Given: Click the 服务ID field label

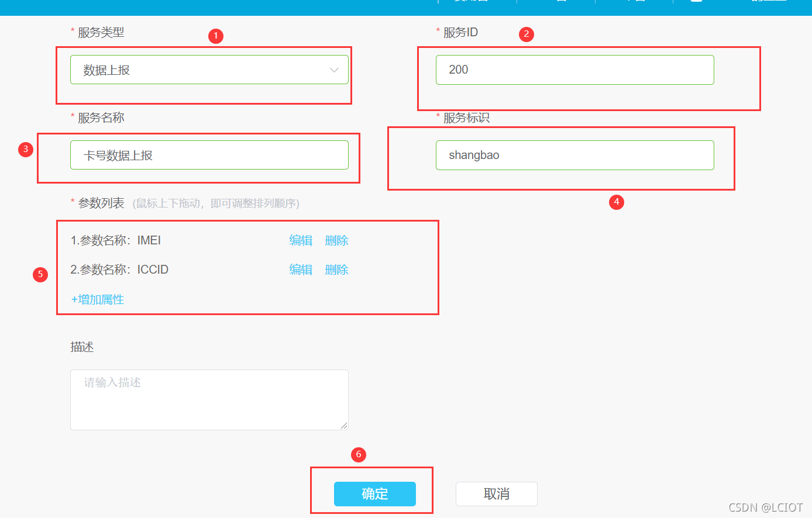Looking at the screenshot, I should pos(460,33).
